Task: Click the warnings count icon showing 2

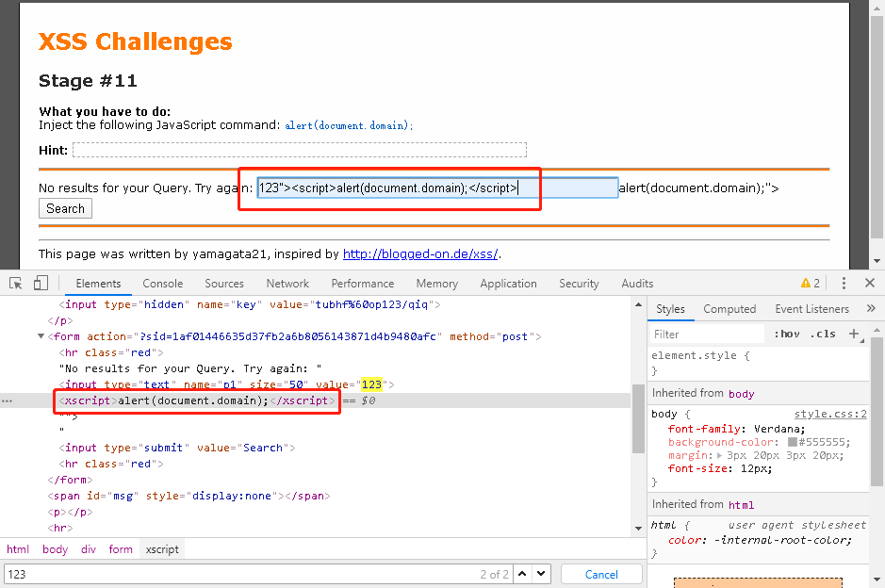Action: 811,284
